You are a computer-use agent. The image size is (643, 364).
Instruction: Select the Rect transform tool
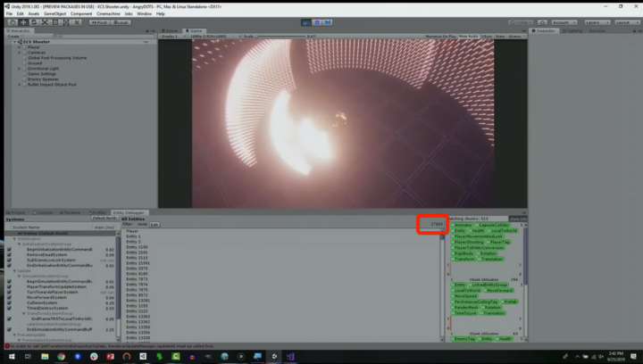[x=55, y=22]
